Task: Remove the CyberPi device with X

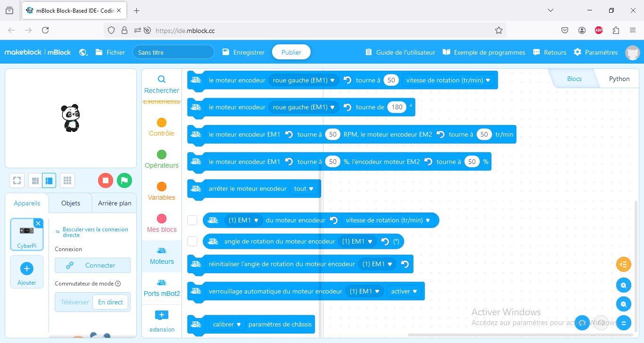Action: pyautogui.click(x=38, y=223)
